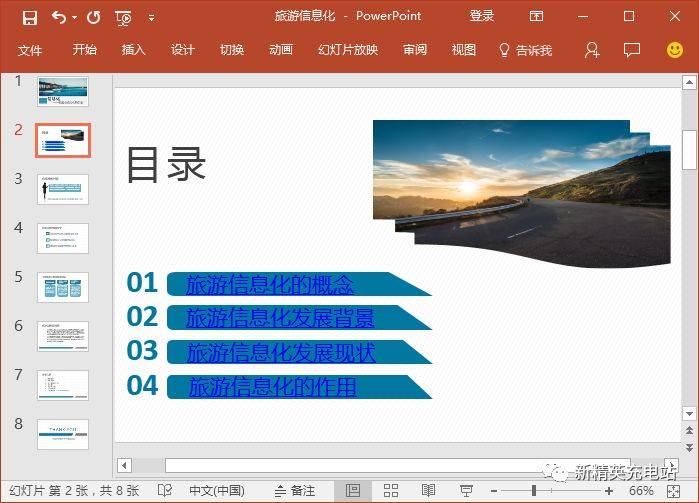Click the Save icon in the quick access toolbar
The width and height of the screenshot is (699, 503).
(30, 18)
